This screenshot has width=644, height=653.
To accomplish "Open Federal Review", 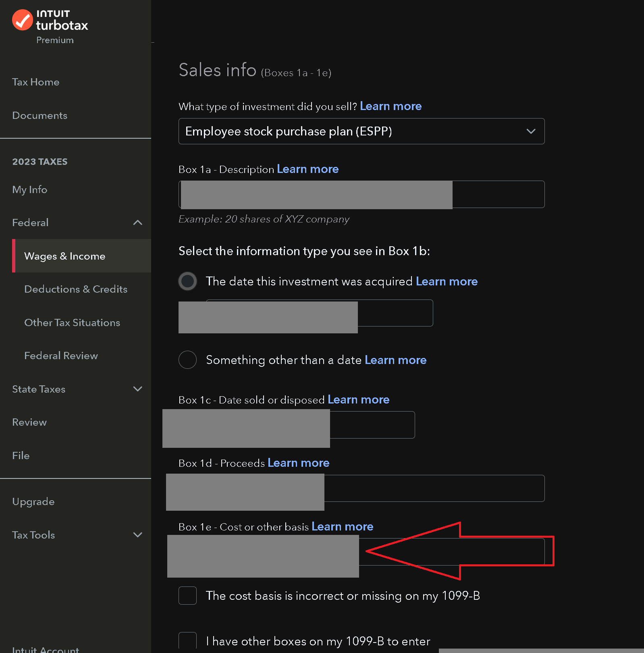I will pos(61,356).
